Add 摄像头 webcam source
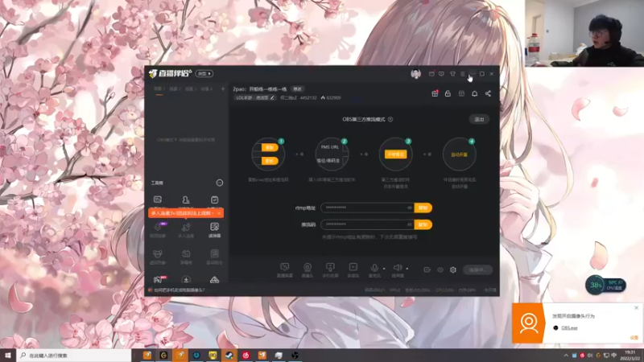 click(x=308, y=270)
